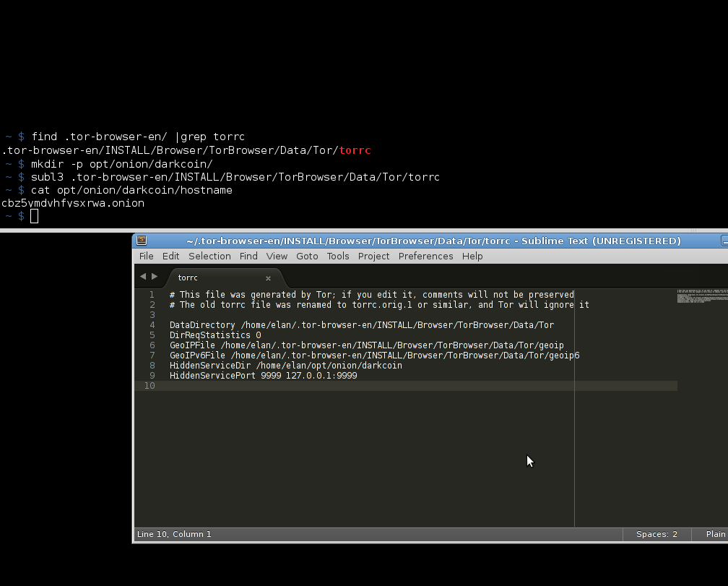Open the Project menu

373,256
